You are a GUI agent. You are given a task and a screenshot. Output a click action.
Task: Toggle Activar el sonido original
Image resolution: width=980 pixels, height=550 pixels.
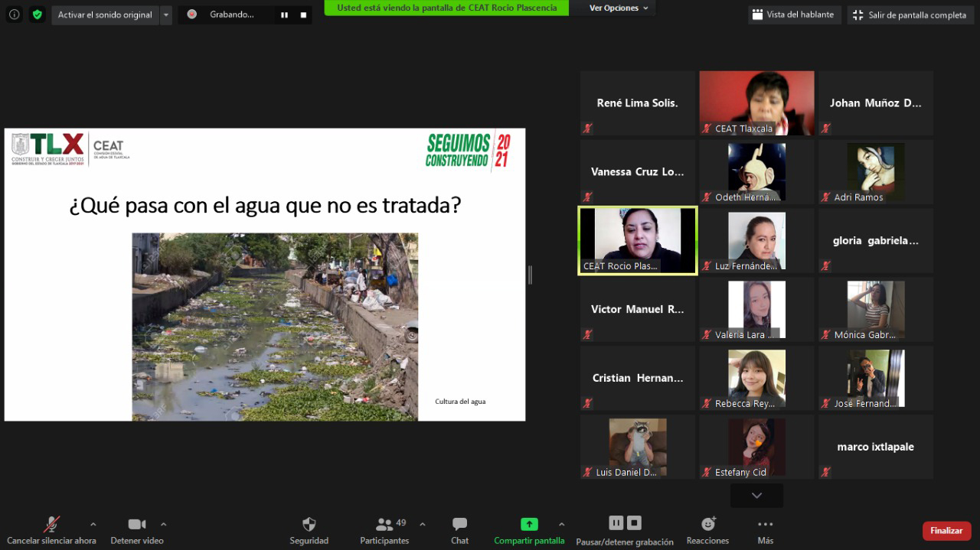[x=105, y=15]
